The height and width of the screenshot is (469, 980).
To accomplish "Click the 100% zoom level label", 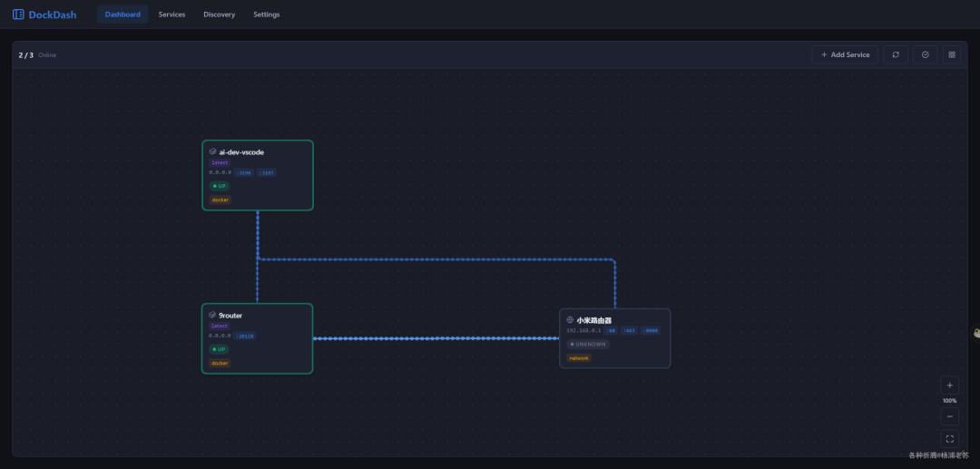I will [x=949, y=401].
